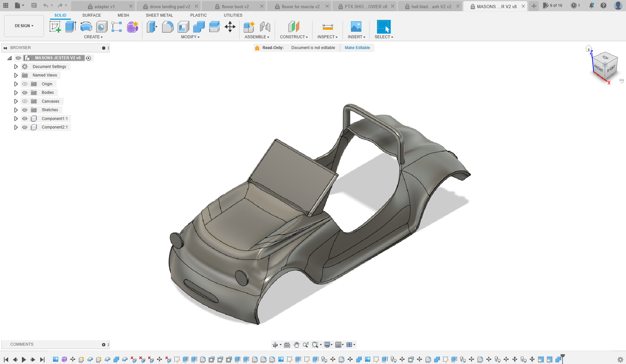Click the home view icon by ViewCube
This screenshot has height=364, width=626.
click(x=589, y=49)
